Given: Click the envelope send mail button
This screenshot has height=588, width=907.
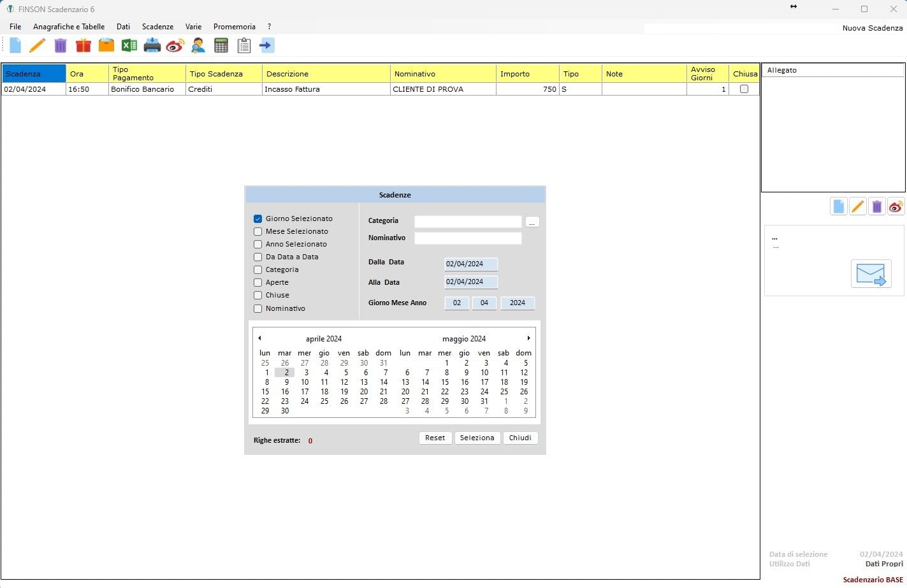Looking at the screenshot, I should tap(871, 274).
